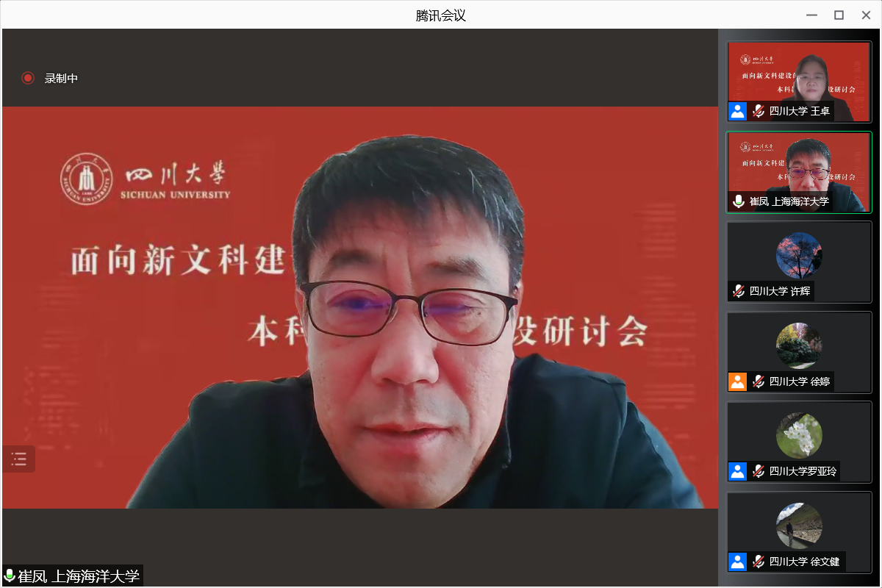Click muted microphone icon for 四川大学 徐文健

point(759,562)
